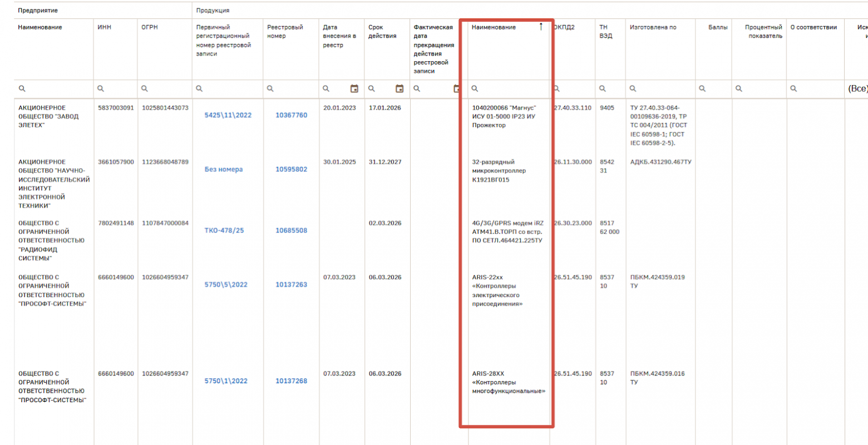868x445 pixels.
Task: Select INN value 7802491148
Action: point(116,223)
